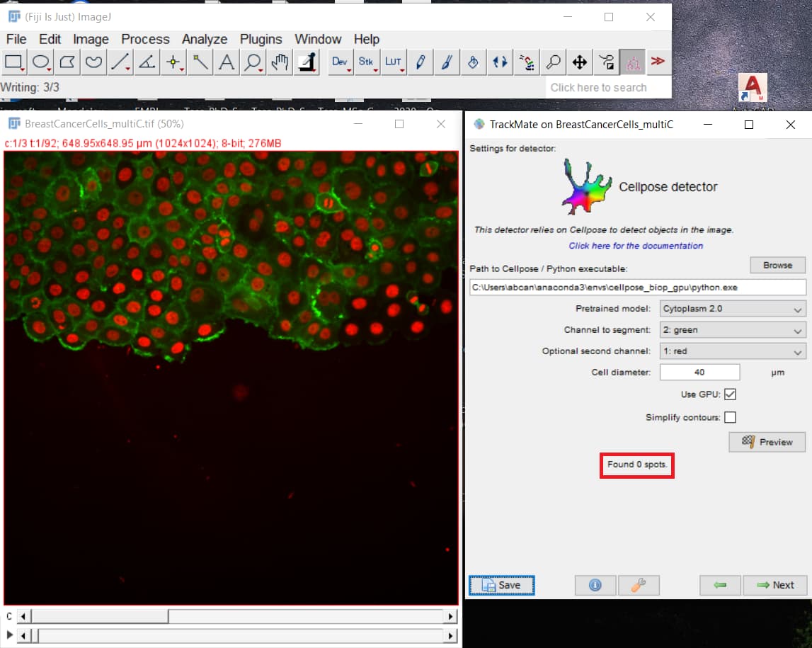This screenshot has width=812, height=648.
Task: Open the Plugins menu
Action: [x=261, y=39]
